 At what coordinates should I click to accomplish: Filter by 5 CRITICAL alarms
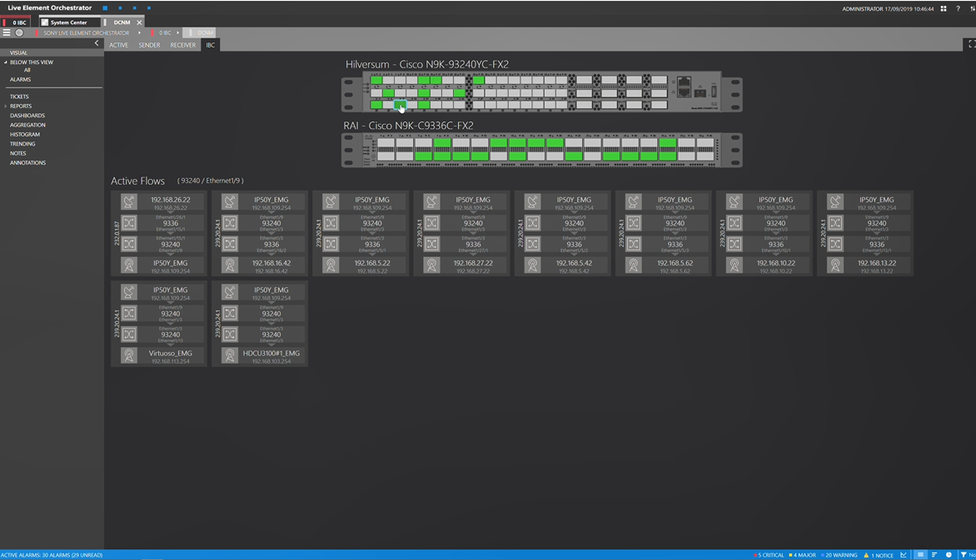pos(769,555)
